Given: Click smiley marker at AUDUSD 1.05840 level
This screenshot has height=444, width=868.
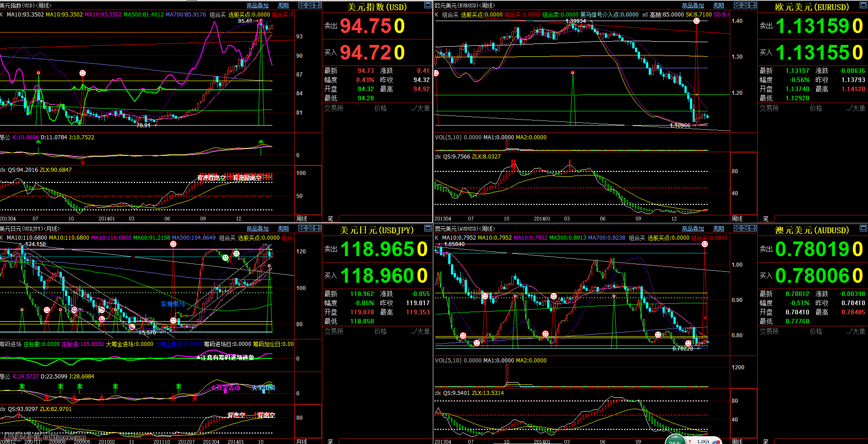Looking at the screenshot, I should [x=705, y=244].
